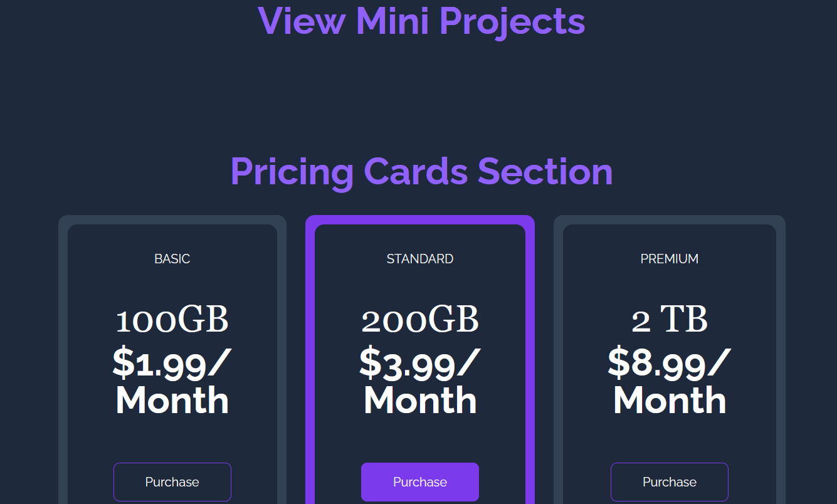The image size is (837, 504).
Task: Select the STANDARD plan label
Action: (x=420, y=259)
